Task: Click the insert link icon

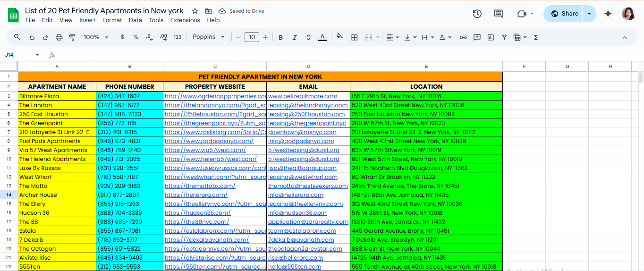Action: (x=463, y=37)
